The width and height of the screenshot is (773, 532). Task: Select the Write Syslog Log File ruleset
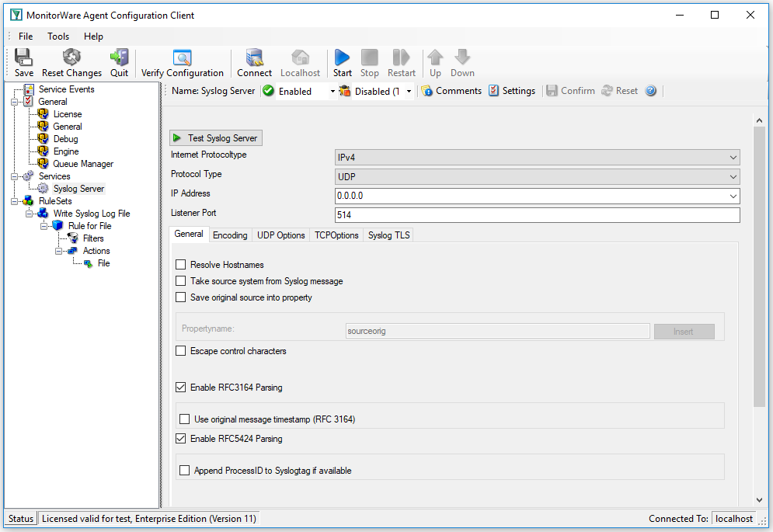(x=92, y=214)
